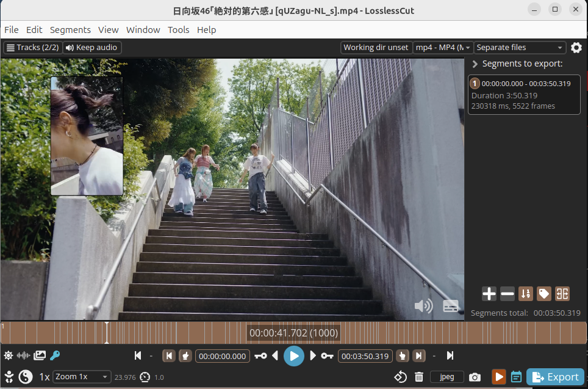
Task: Toggle simple mode baby icon
Action: 9,377
